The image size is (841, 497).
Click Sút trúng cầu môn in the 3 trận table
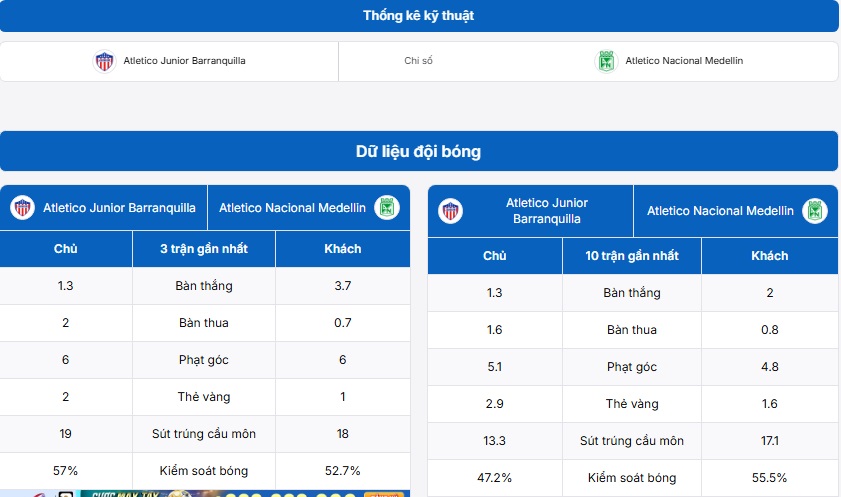click(204, 434)
